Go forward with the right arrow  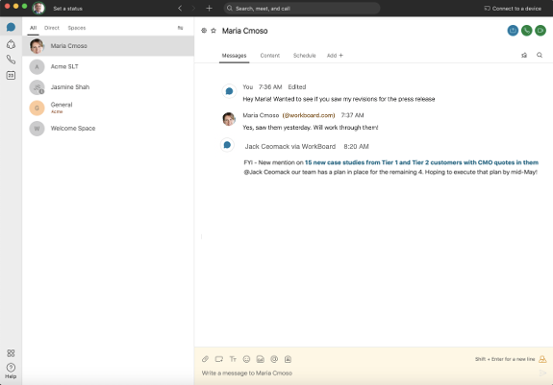(194, 8)
